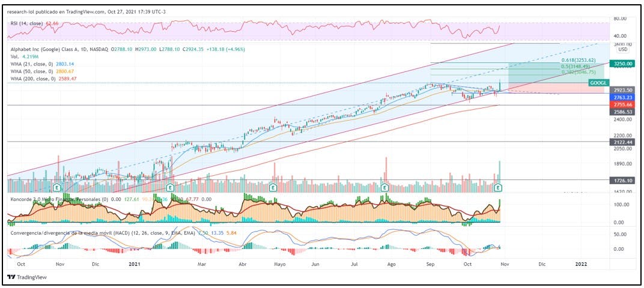
Task: Click the green 3250.00 price label
Action: (623, 64)
